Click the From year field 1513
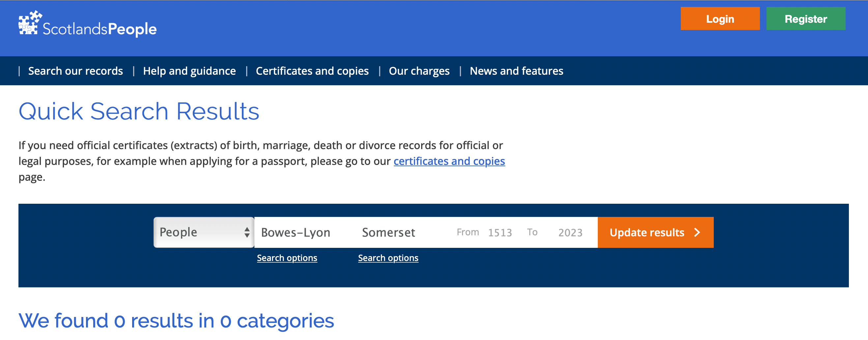The height and width of the screenshot is (340, 868). [500, 232]
